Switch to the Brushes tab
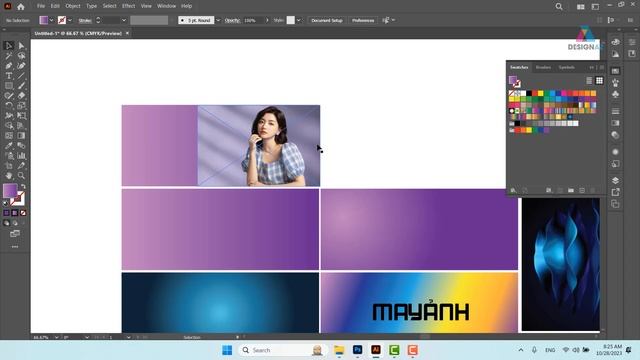640x360 pixels. coord(543,67)
